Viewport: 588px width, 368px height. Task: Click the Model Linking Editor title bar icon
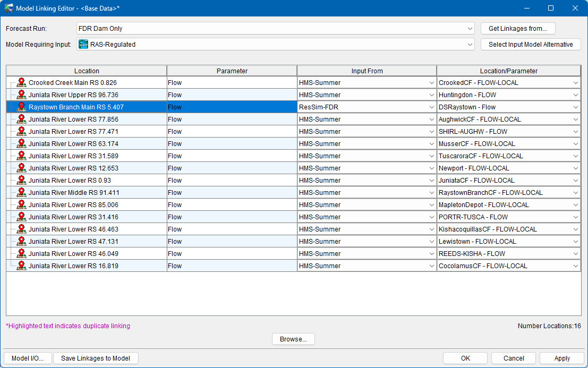click(x=9, y=8)
